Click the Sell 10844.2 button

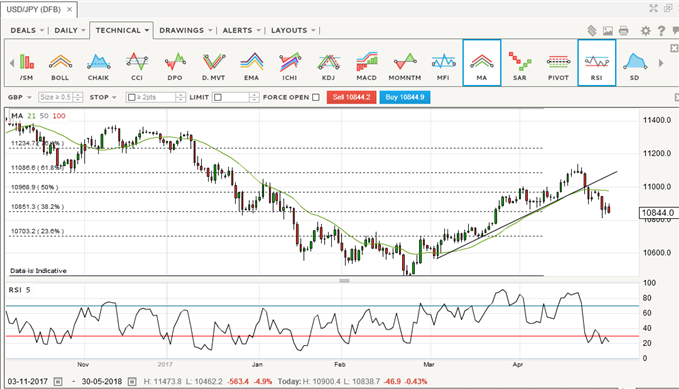click(x=352, y=97)
